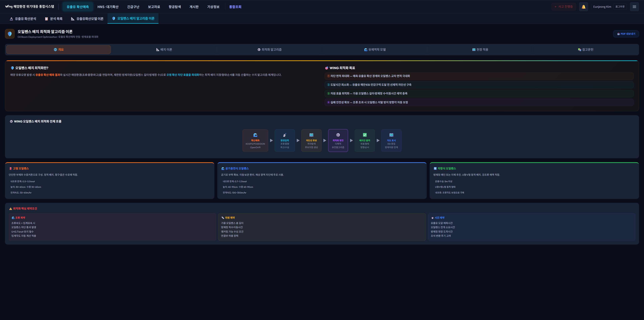Viewport: 644px width, 320px height.
Task: Click the 지도 표시 map flow card
Action: [391, 140]
